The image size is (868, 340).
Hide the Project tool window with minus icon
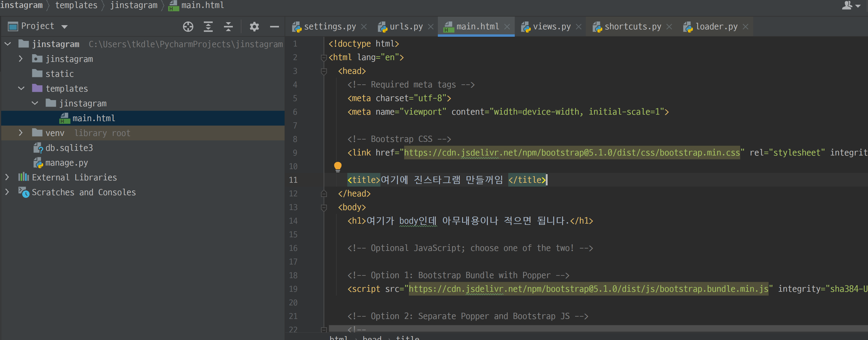coord(275,26)
